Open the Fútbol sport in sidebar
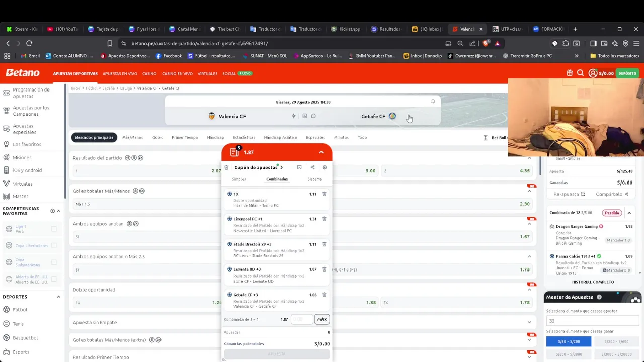Image resolution: width=644 pixels, height=362 pixels. pyautogui.click(x=20, y=310)
